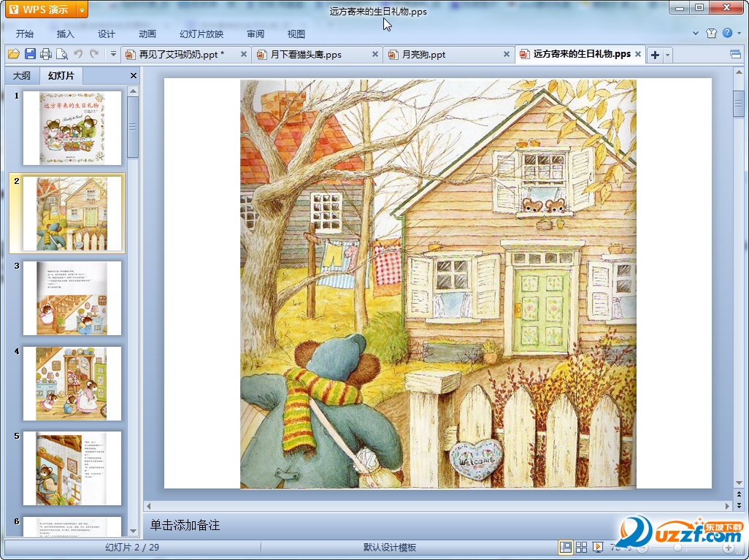Close the 远方寄来的生日礼物.pps tab
This screenshot has width=749, height=560.
638,54
